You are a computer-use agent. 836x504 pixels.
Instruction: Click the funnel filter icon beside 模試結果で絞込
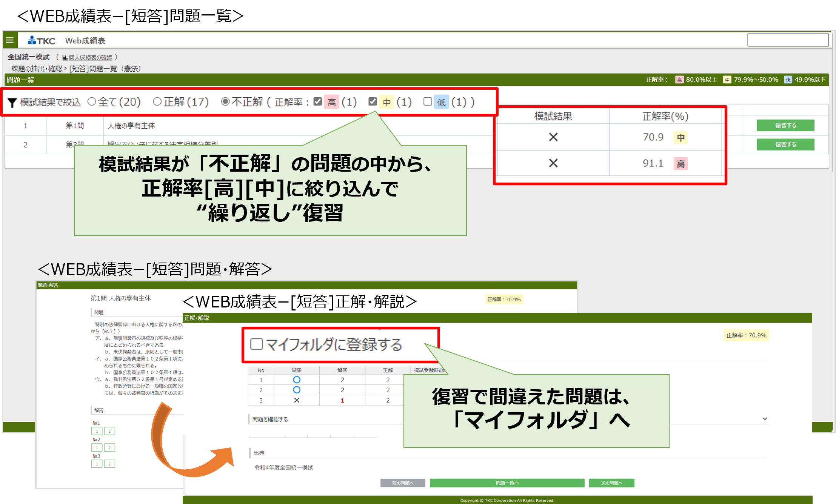click(12, 103)
